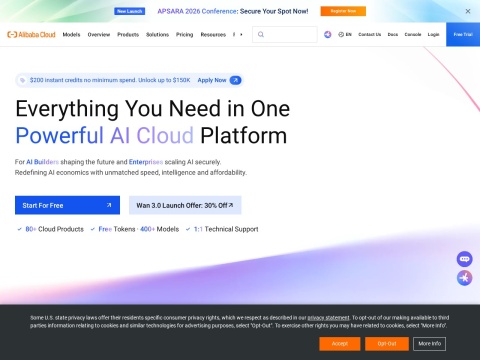480x360 pixels.
Task: Click the AI Builders highlighted text
Action: click(x=42, y=162)
